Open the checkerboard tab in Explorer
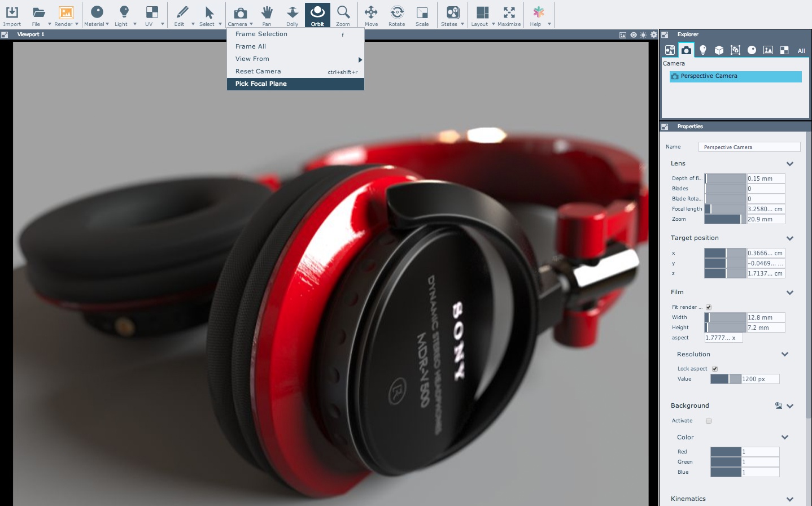The image size is (812, 506). tap(784, 50)
